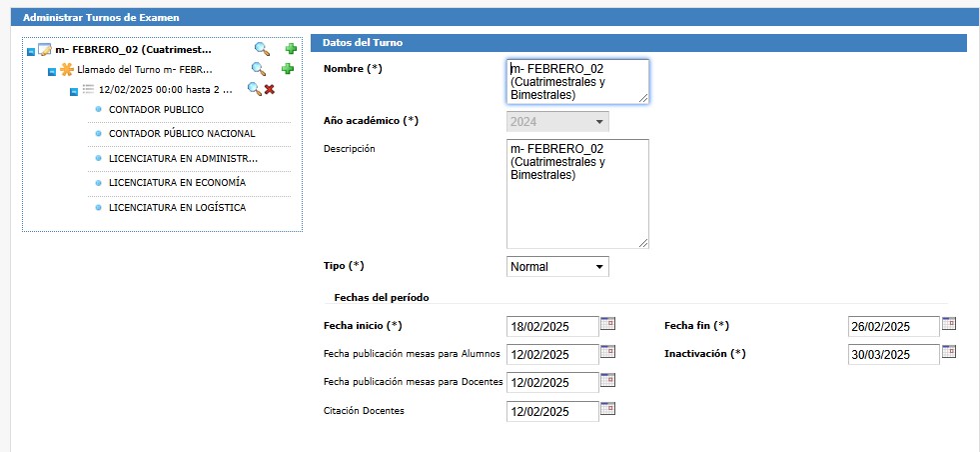980x452 pixels.
Task: Click green plus icon on m- FEBRERO_02 row
Action: click(291, 49)
